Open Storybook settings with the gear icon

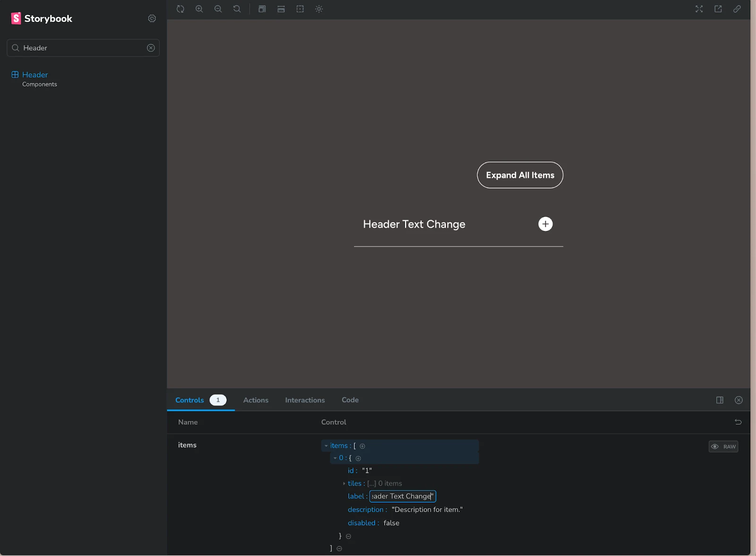pos(152,18)
